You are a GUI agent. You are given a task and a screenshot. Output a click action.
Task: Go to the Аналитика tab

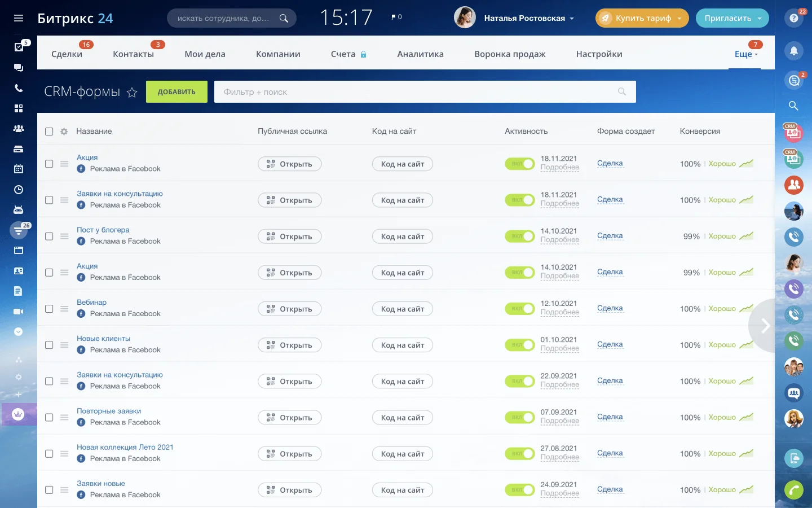[420, 54]
